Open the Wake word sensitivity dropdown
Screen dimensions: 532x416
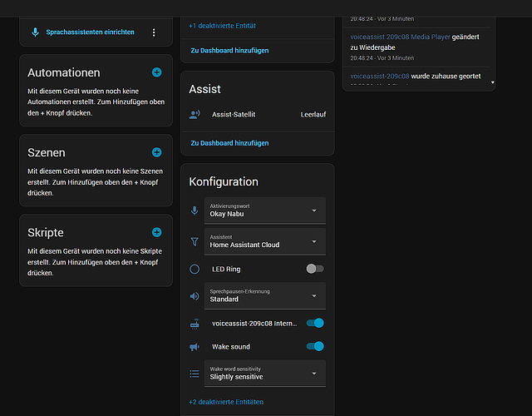pos(265,374)
